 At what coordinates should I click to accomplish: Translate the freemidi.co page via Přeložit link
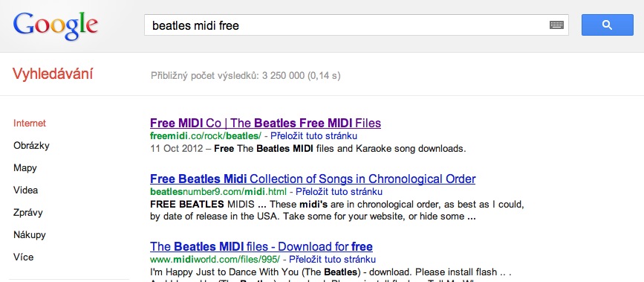tap(313, 136)
